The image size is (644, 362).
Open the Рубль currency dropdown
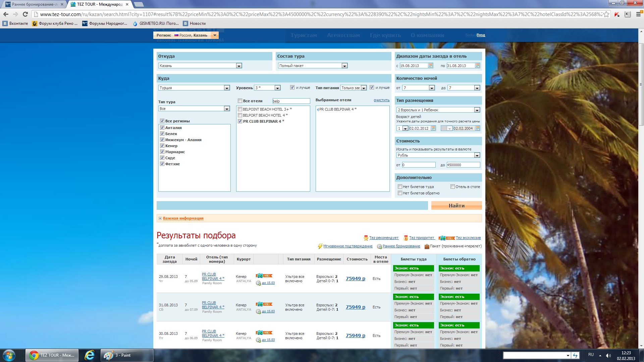coord(438,155)
